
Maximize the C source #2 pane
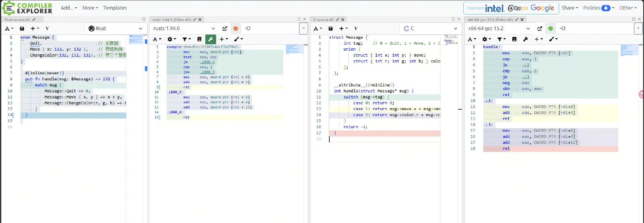[x=453, y=19]
